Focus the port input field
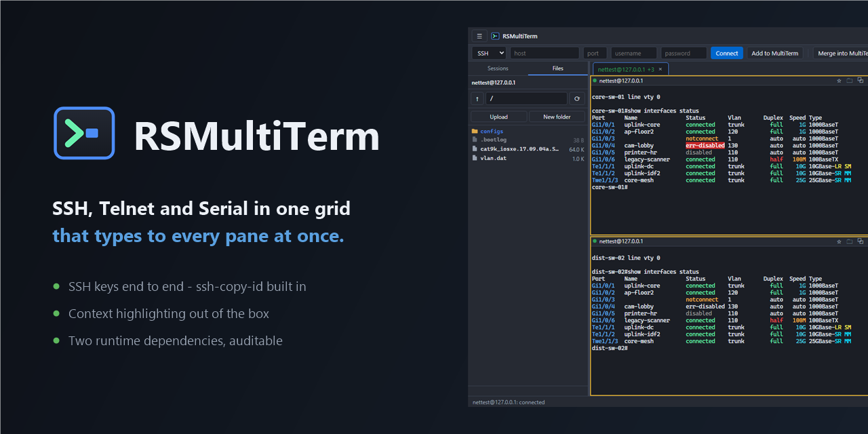 pyautogui.click(x=595, y=53)
